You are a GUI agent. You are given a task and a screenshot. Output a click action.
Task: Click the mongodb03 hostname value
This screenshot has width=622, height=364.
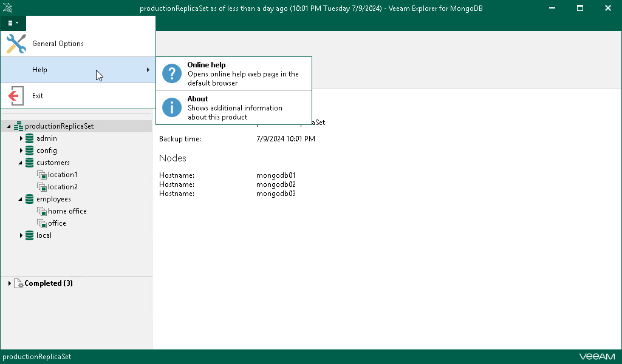(x=276, y=194)
